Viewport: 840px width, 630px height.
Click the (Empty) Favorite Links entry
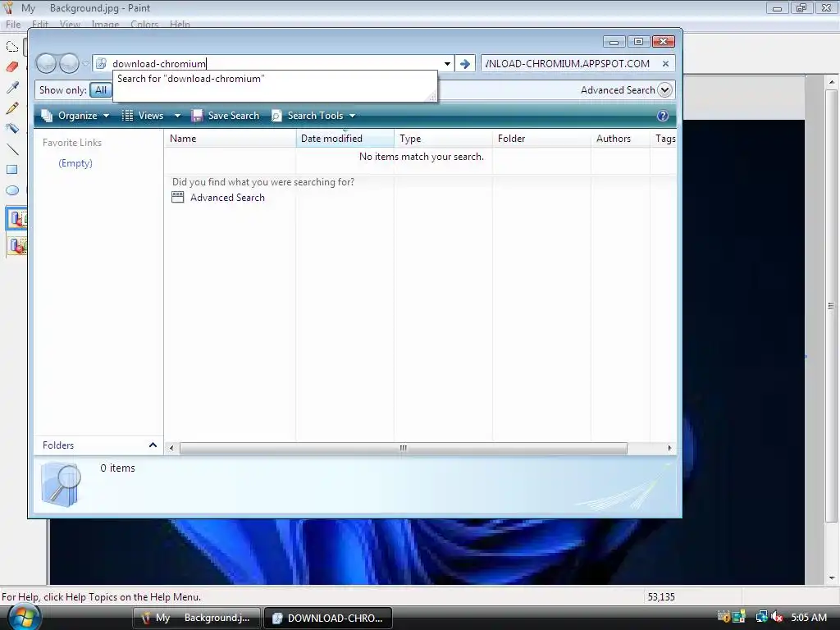pos(75,163)
